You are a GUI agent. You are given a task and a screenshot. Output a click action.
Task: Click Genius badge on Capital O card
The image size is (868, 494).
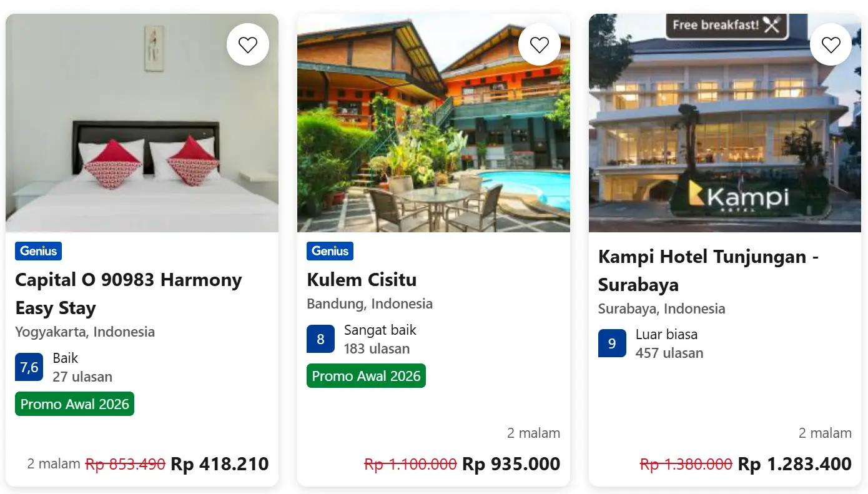pyautogui.click(x=38, y=251)
